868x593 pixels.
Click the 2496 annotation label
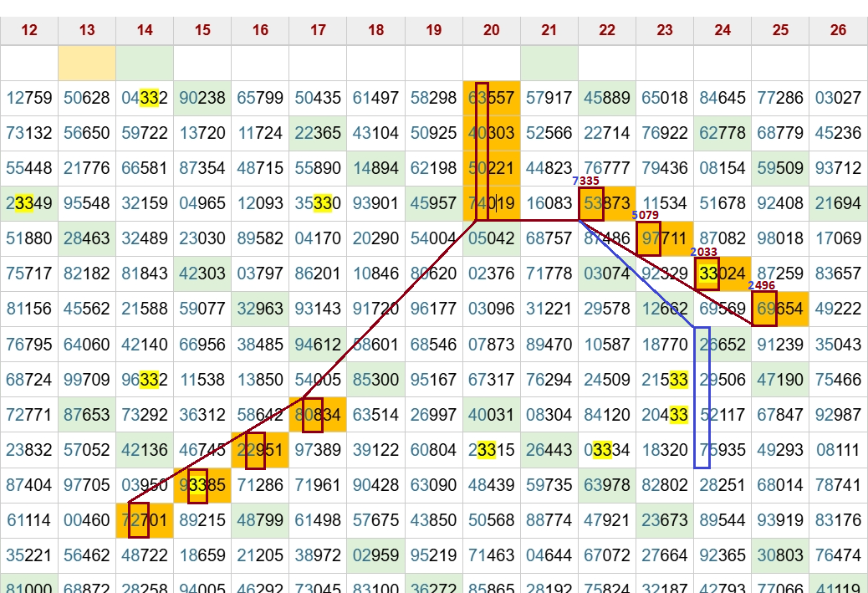pyautogui.click(x=761, y=286)
